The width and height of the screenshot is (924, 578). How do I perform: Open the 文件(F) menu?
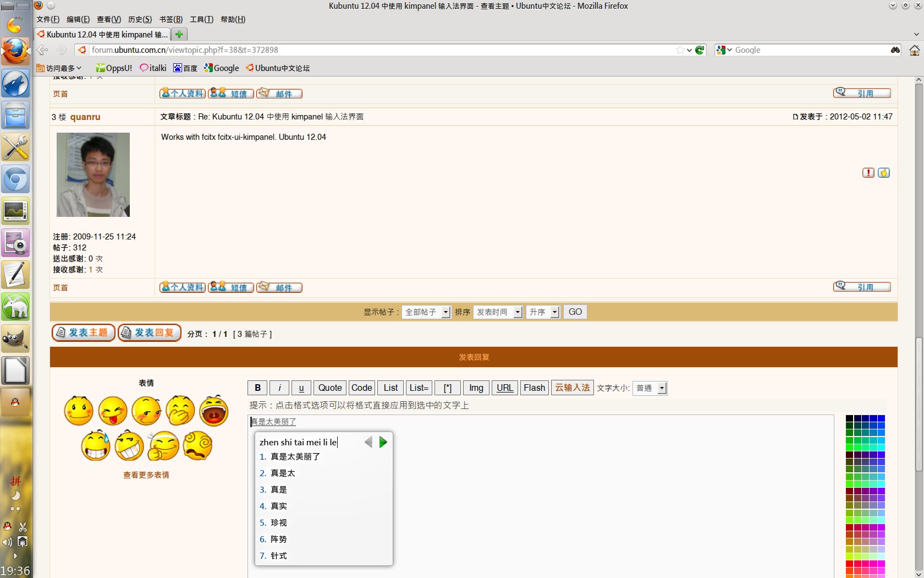48,19
